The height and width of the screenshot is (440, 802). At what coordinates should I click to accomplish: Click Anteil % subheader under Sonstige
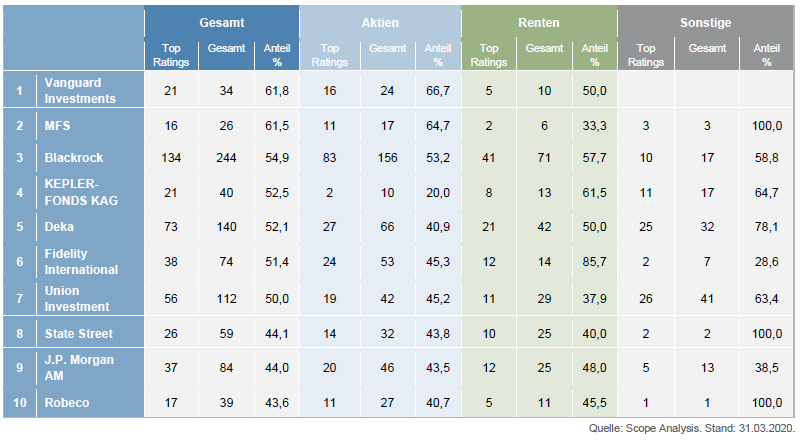point(766,55)
